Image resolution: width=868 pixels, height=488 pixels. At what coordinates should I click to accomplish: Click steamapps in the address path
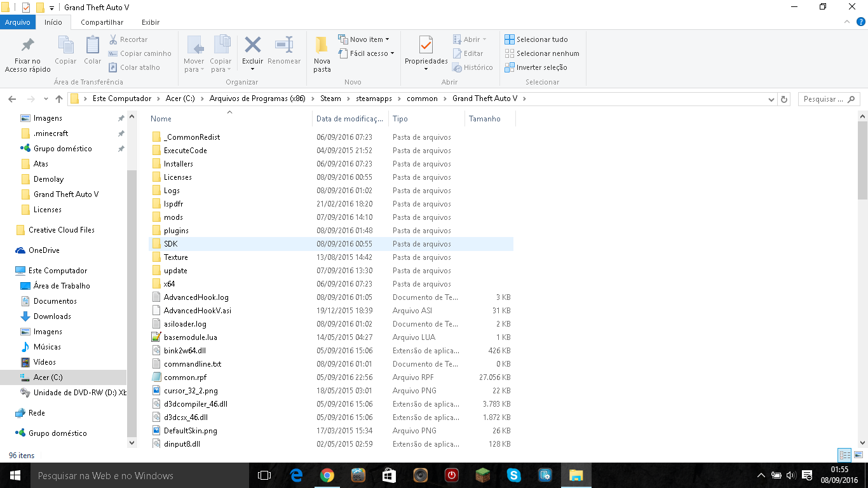coord(374,98)
